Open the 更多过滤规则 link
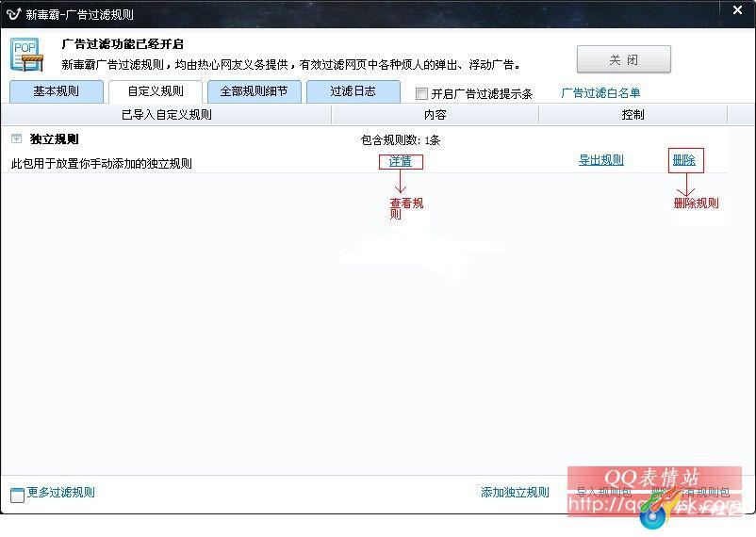Screen dimensions: 756x537 click(60, 492)
